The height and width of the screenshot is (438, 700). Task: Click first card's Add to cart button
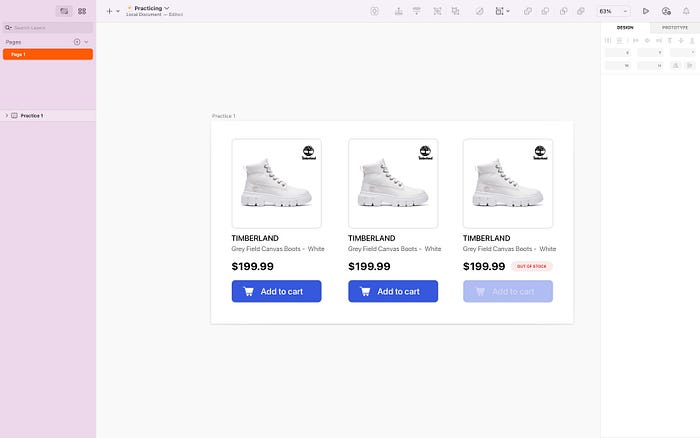click(276, 291)
